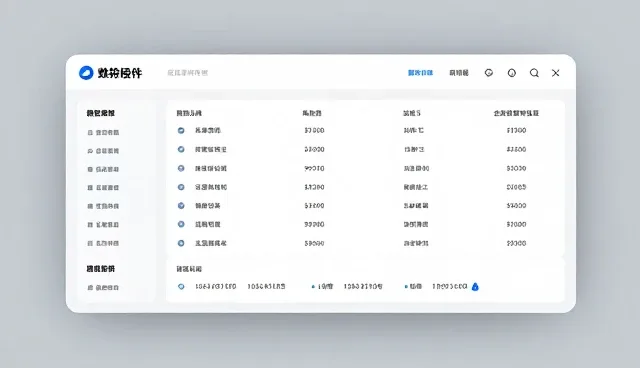
Task: Click the outlined circle icon in the bottom summary row
Action: (181, 286)
